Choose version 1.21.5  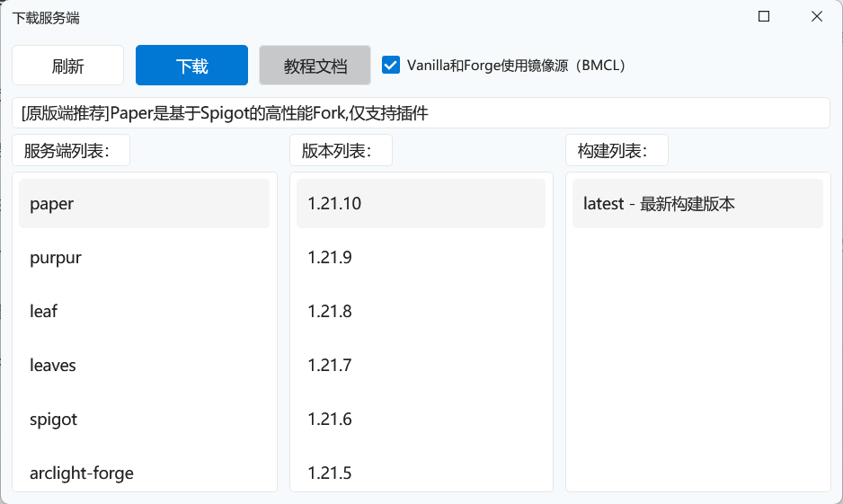[x=421, y=473]
